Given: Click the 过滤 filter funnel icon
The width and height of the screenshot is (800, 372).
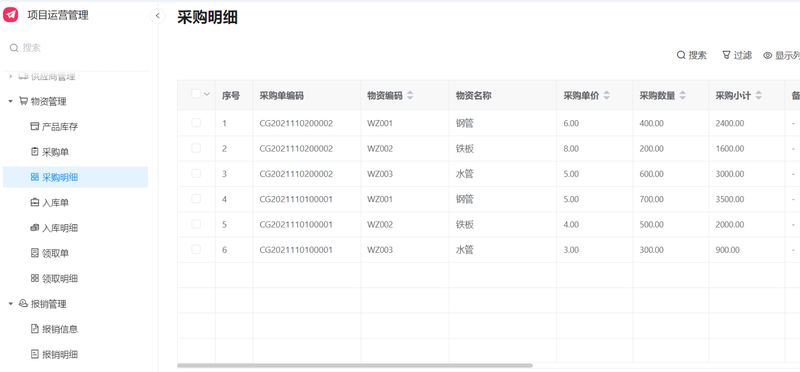Looking at the screenshot, I should click(x=726, y=55).
